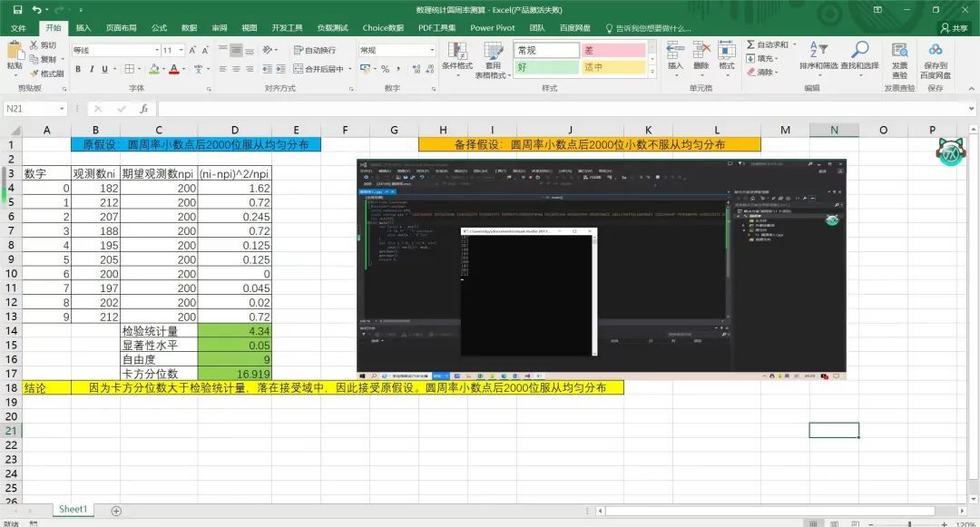
Task: Click the Save icon in quick access toolbar
Action: click(13, 9)
